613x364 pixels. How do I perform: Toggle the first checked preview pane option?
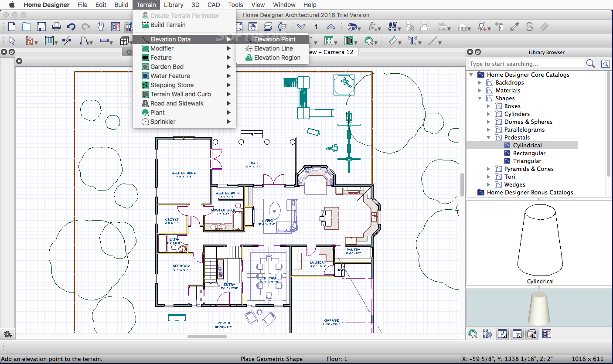[x=502, y=334]
